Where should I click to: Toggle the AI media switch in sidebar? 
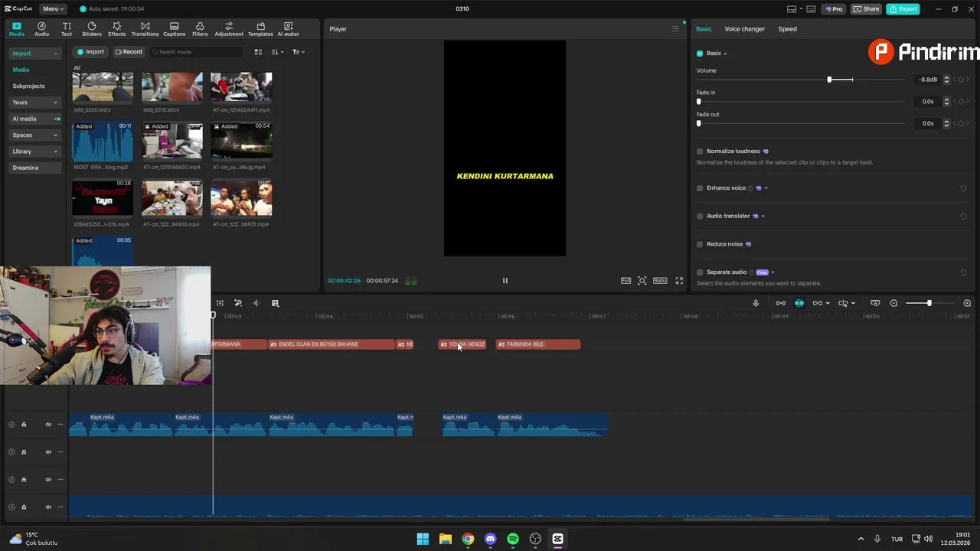(x=57, y=119)
